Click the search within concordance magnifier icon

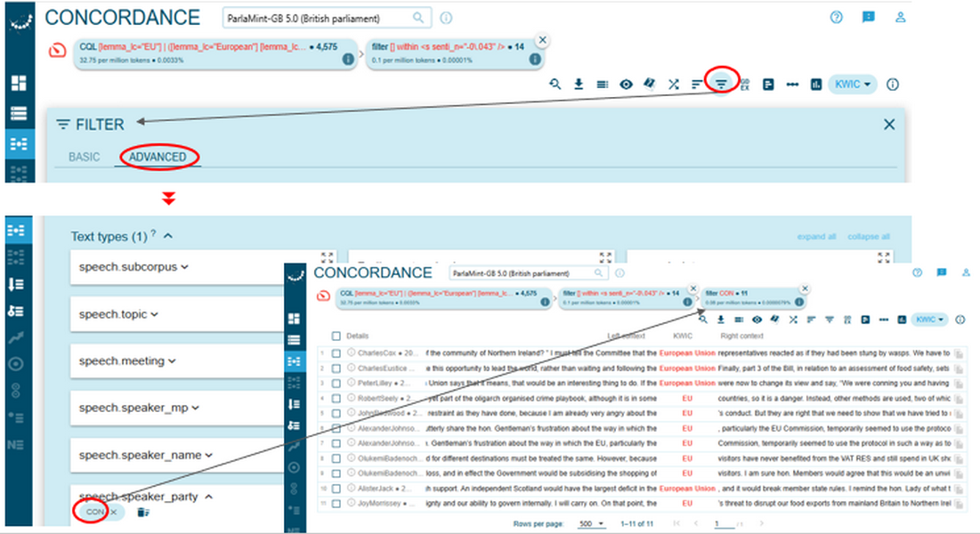[x=554, y=84]
